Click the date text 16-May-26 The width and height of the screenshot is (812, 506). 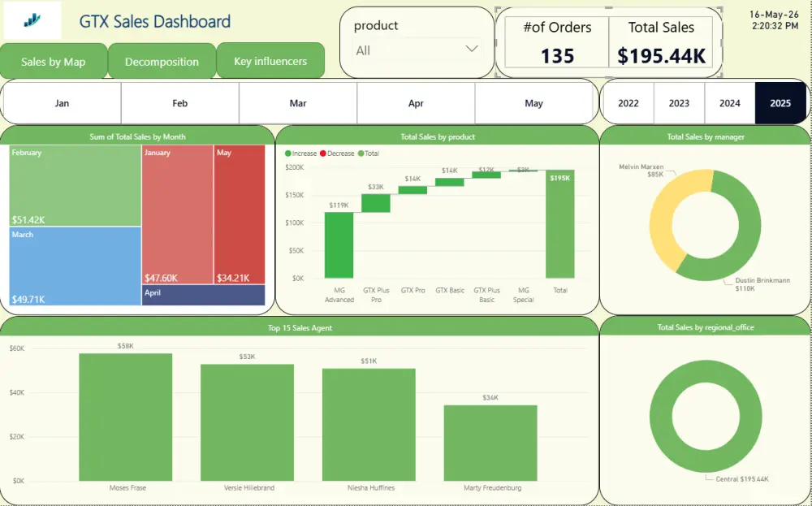click(x=774, y=15)
